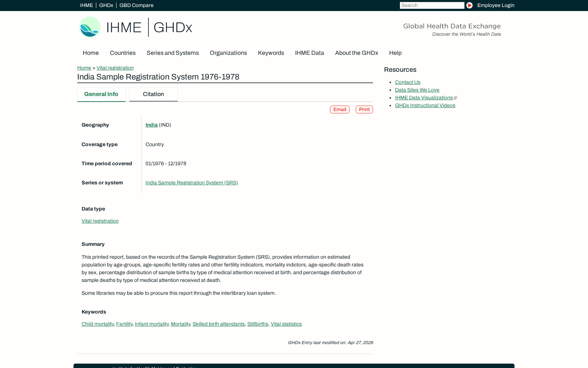Open the Fertility keyword
This screenshot has height=368, width=588.
tap(124, 324)
